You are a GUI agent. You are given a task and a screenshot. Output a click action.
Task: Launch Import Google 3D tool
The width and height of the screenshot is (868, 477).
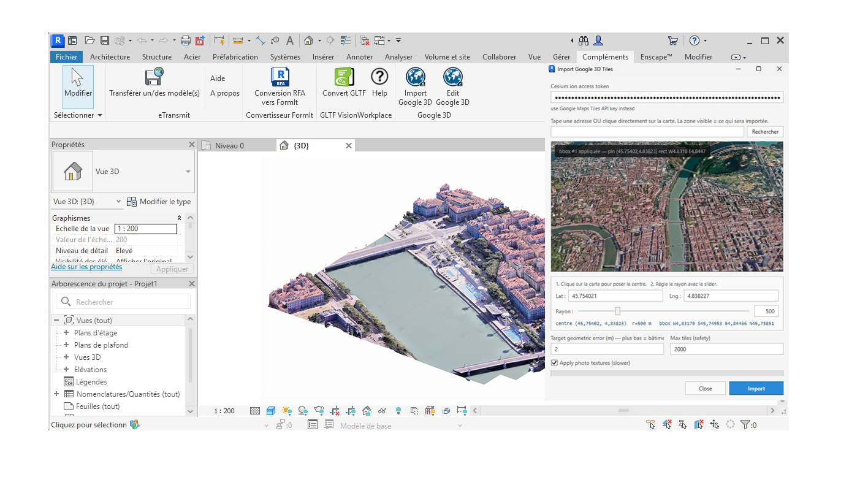click(x=416, y=86)
